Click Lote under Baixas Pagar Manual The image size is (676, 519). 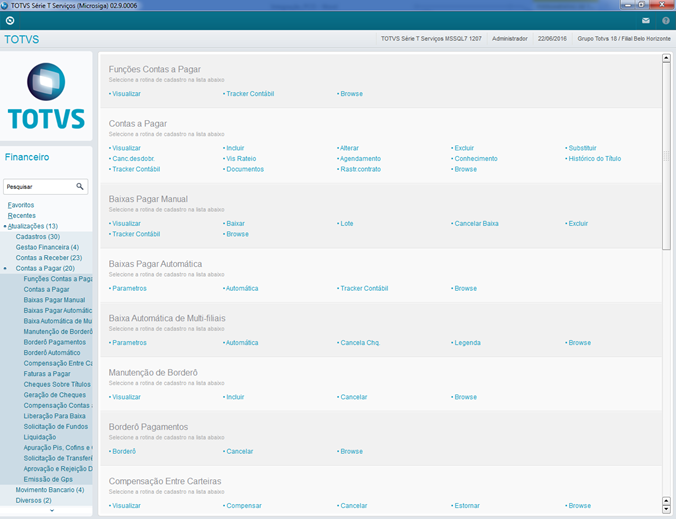pos(347,224)
